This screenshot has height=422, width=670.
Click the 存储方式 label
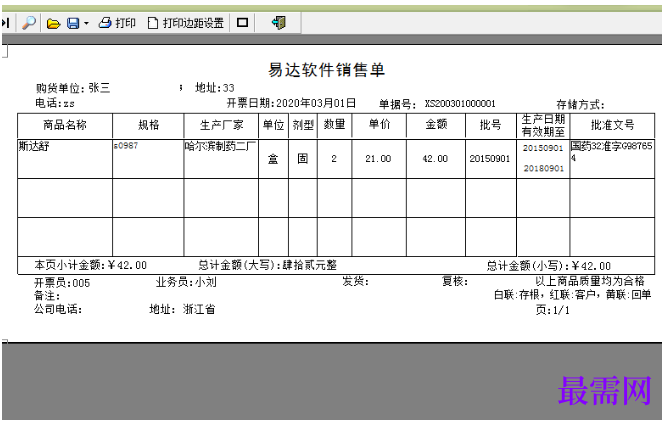point(580,104)
